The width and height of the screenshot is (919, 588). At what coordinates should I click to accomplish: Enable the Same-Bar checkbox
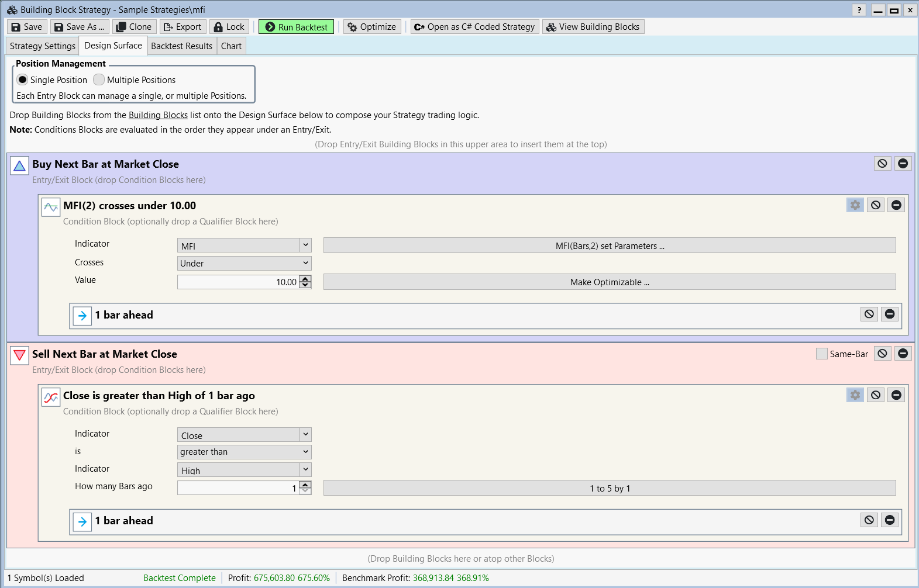(821, 354)
